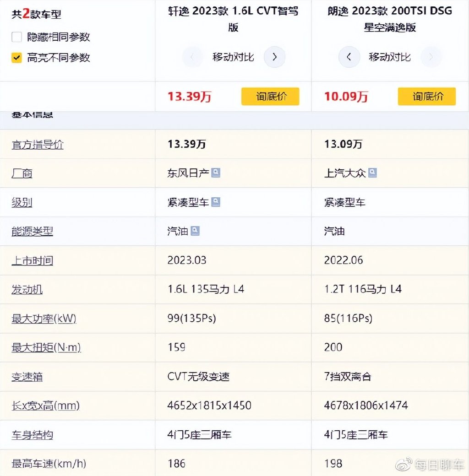This screenshot has height=476, width=469.
Task: Select the 186 top speed value
Action: [x=176, y=464]
